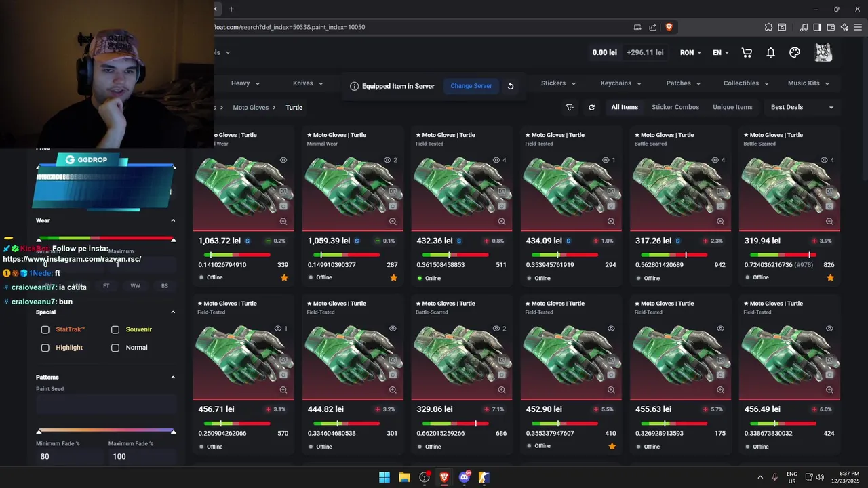The image size is (868, 488).
Task: Click the inspect icon on 455.63 lei card
Action: [x=720, y=361]
